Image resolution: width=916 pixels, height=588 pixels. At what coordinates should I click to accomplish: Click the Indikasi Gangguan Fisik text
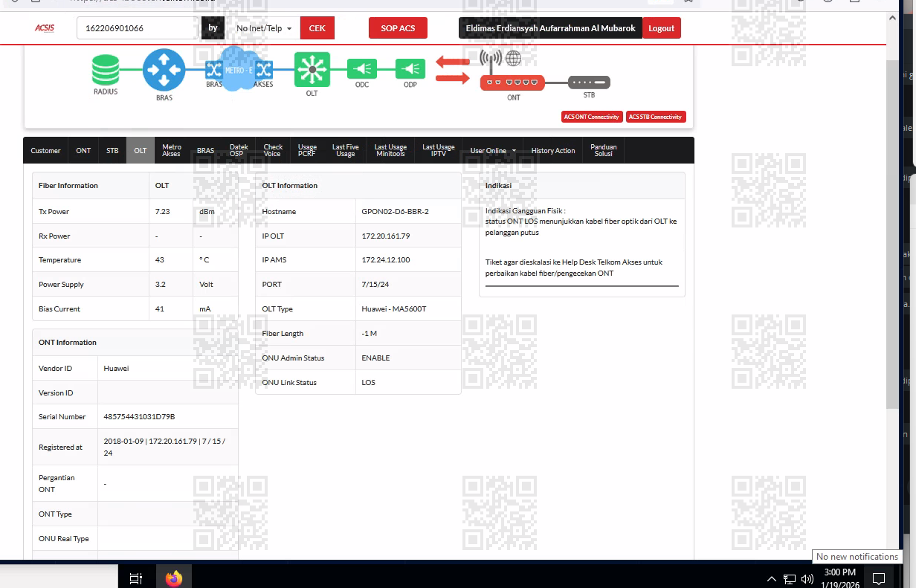point(526,211)
